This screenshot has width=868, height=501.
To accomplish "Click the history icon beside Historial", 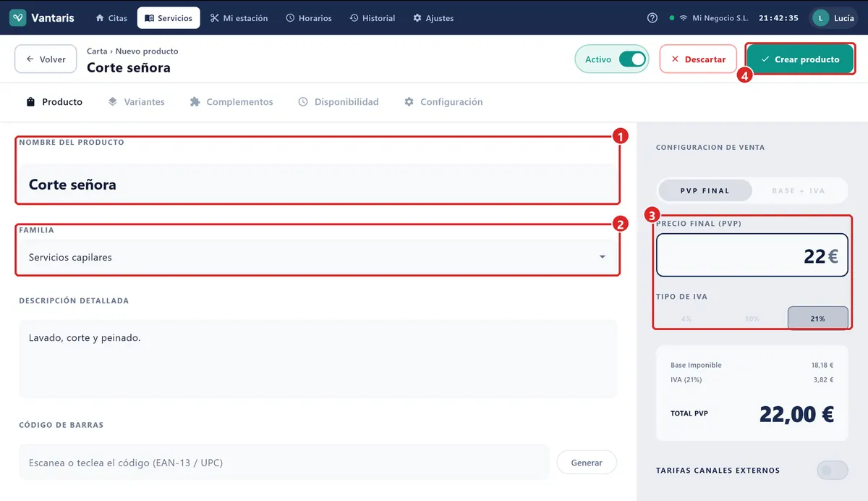I will (x=354, y=18).
